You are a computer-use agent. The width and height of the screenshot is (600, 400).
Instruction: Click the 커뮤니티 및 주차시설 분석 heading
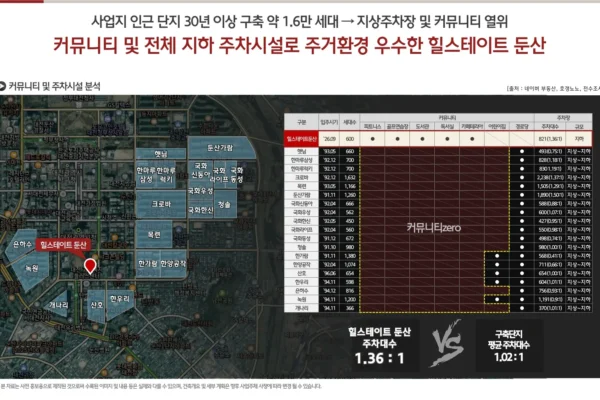pyautogui.click(x=54, y=86)
